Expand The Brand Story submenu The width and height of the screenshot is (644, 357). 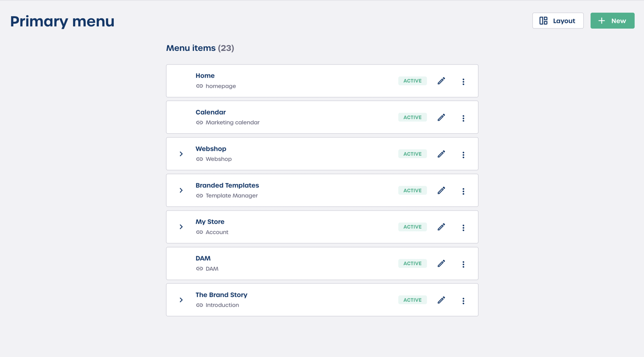pos(181,300)
